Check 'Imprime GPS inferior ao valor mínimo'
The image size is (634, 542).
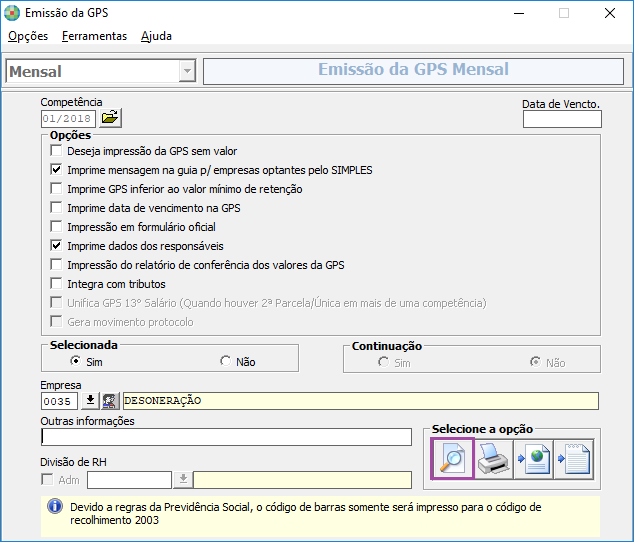pyautogui.click(x=56, y=188)
